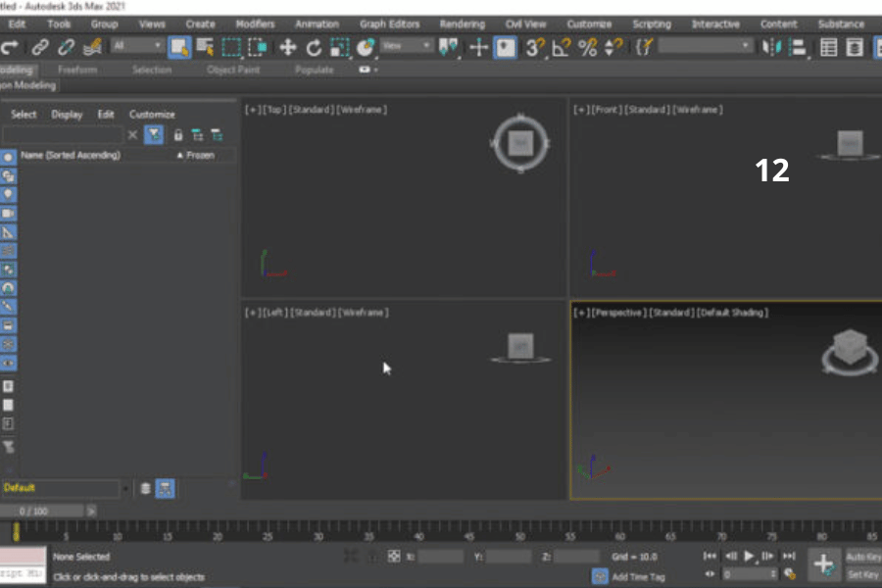Activate the Rotate tool
The width and height of the screenshot is (882, 588).
pos(314,47)
